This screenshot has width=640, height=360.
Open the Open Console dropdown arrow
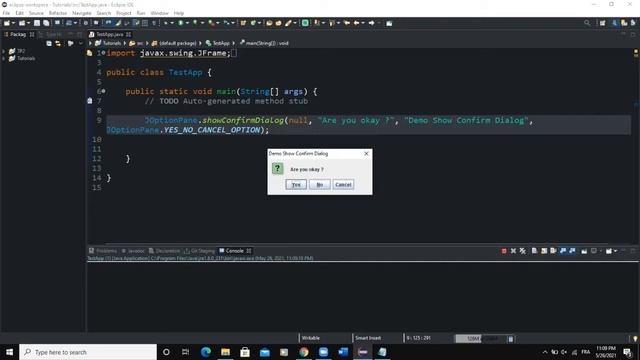point(616,251)
